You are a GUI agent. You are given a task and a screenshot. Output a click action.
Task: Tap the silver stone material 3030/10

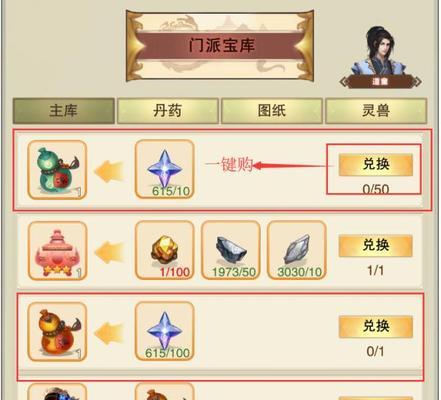[x=297, y=250]
